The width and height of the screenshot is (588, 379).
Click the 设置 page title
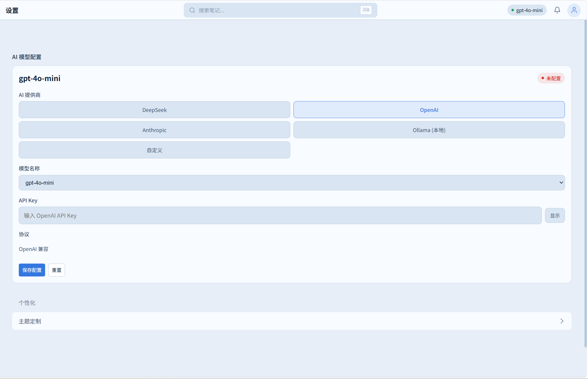coord(12,10)
